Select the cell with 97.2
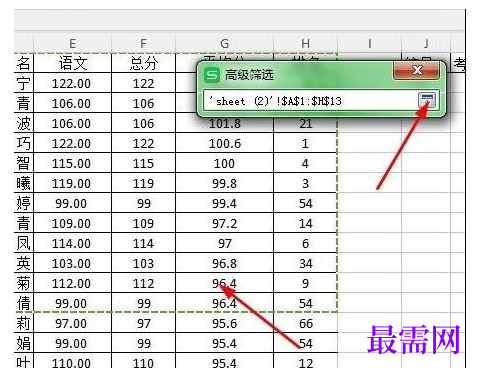The image size is (479, 371). pos(225,223)
